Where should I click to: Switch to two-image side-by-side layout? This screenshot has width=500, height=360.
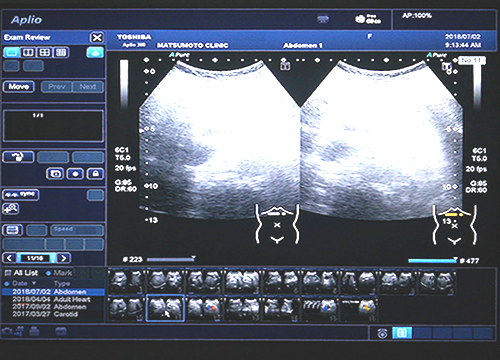pyautogui.click(x=28, y=53)
